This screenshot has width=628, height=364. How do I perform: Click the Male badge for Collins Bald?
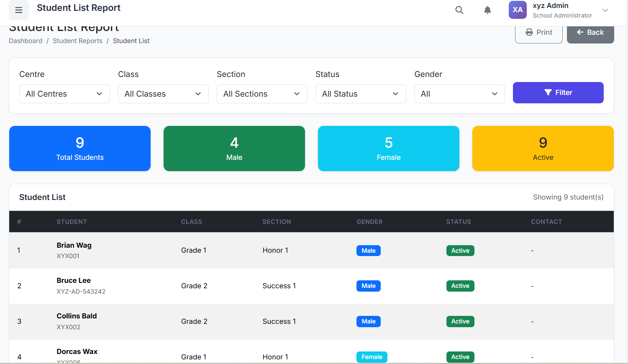tap(369, 322)
